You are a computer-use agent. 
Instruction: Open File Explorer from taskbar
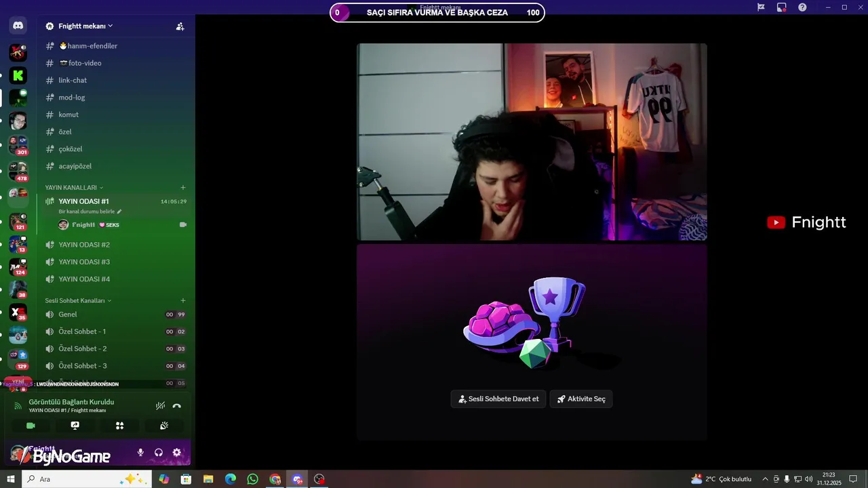(x=208, y=479)
